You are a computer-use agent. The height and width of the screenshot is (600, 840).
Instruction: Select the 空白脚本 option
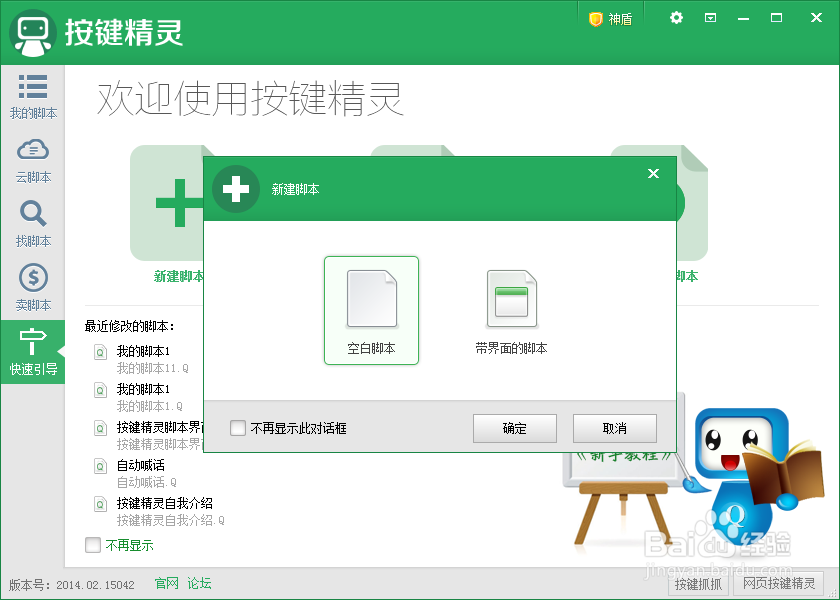click(371, 311)
